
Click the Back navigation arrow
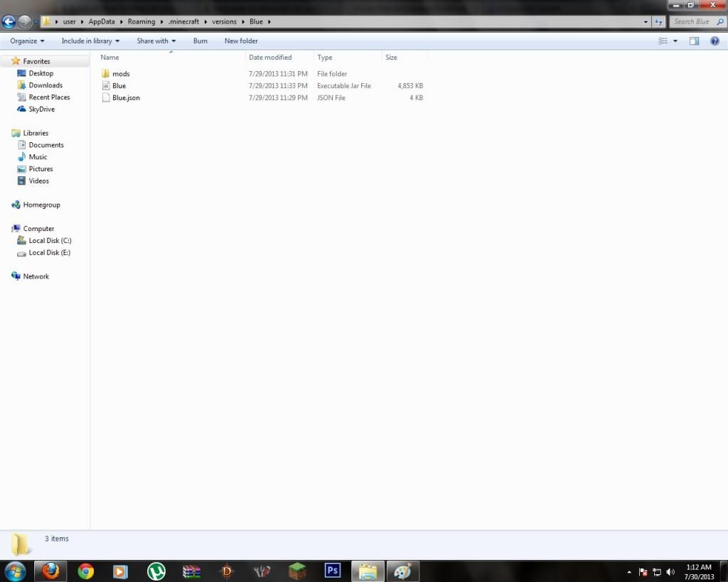pos(9,22)
